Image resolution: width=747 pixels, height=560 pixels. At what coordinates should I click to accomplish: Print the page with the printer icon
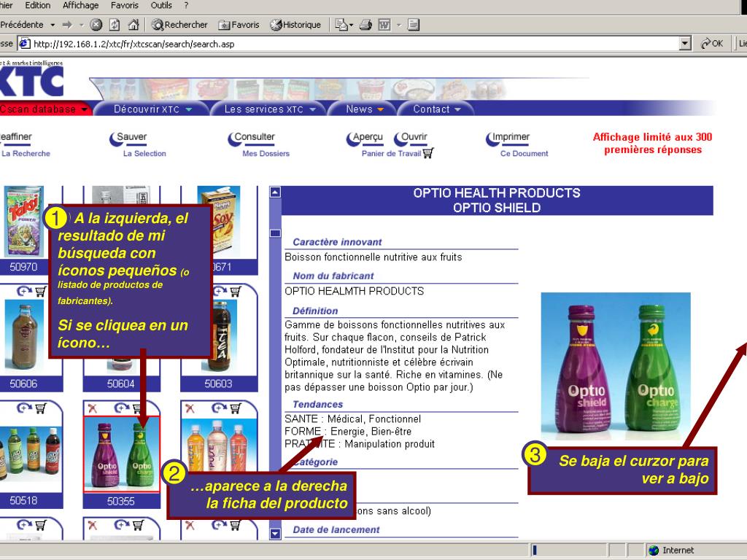point(365,25)
